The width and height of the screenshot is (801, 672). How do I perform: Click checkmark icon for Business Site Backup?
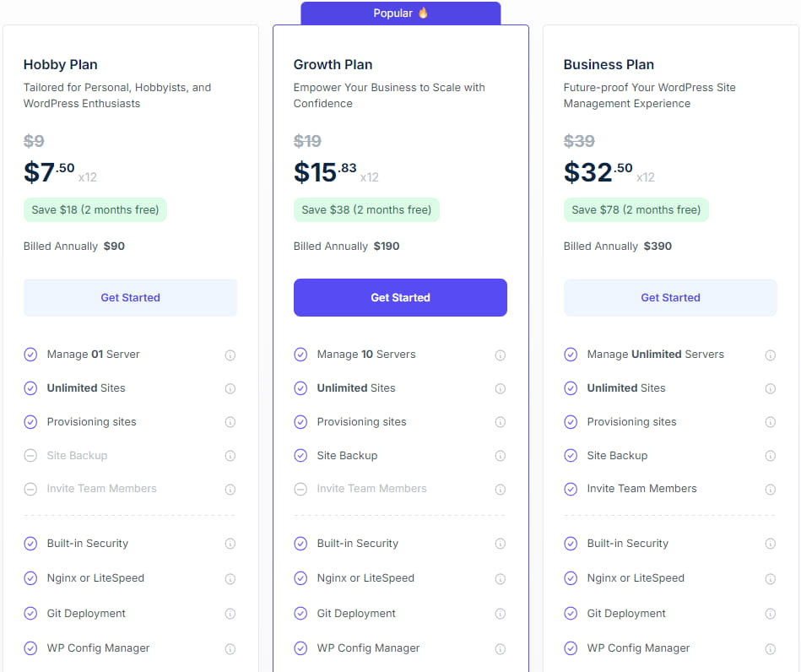(x=571, y=456)
